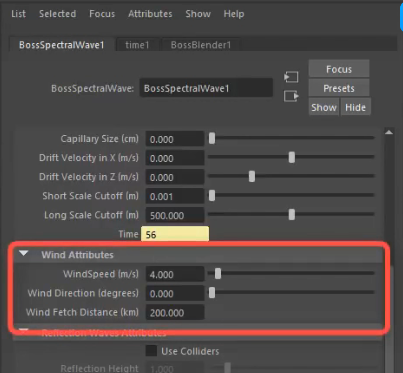Click the Time attribute label

click(128, 234)
